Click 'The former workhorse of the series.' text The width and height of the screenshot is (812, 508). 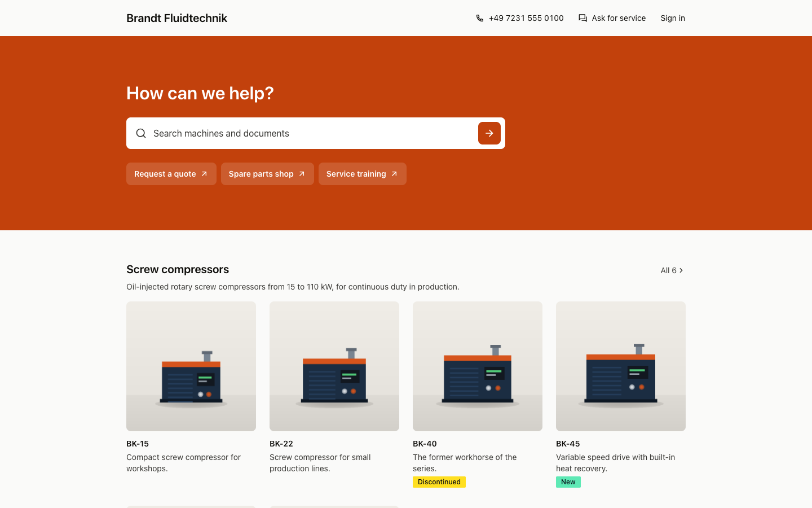[465, 463]
